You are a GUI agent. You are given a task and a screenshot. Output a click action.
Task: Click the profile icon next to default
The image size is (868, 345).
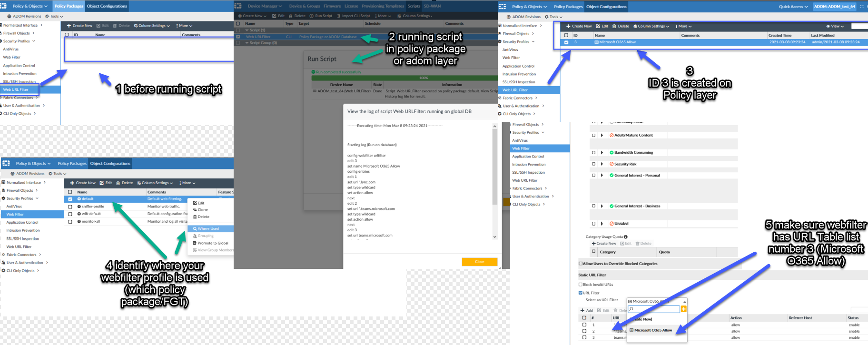79,199
